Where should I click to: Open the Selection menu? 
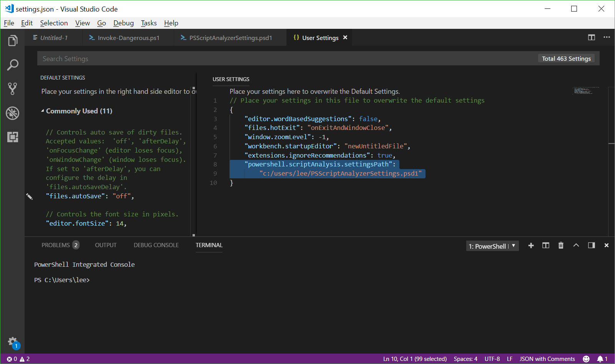[x=54, y=23]
